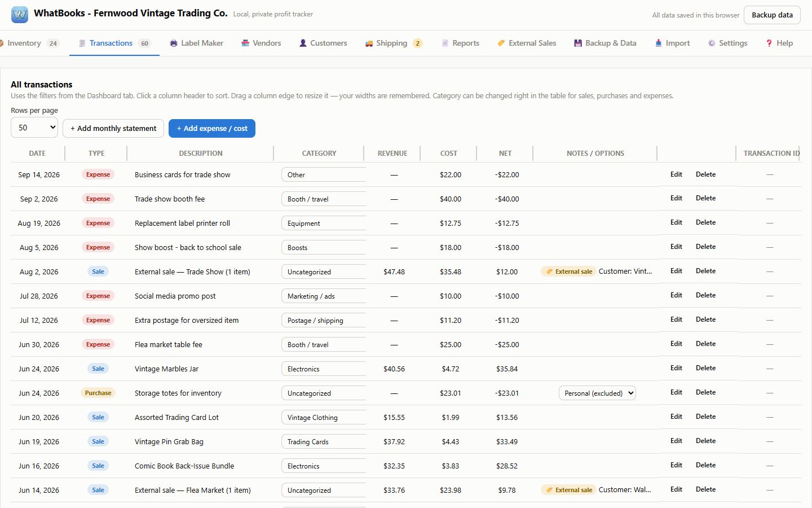Click the Backup data button
The height and width of the screenshot is (508, 812).
(772, 15)
